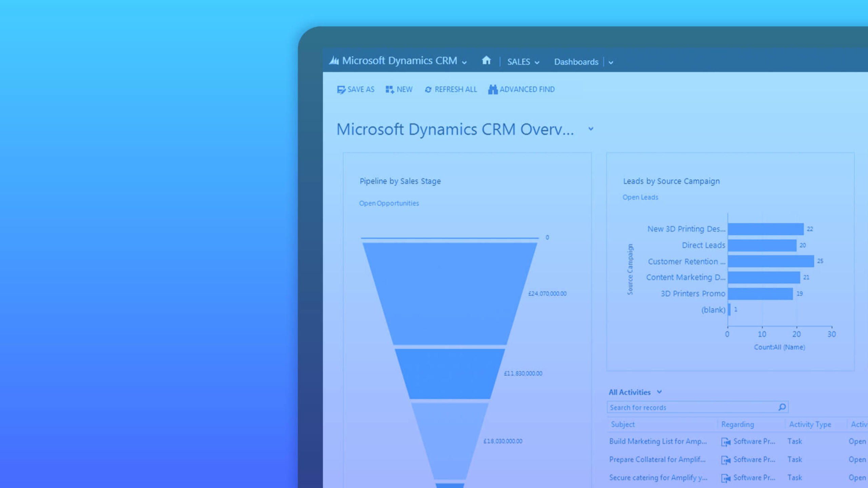This screenshot has width=868, height=488.
Task: Expand the Dashboards chevron menu
Action: (x=611, y=62)
